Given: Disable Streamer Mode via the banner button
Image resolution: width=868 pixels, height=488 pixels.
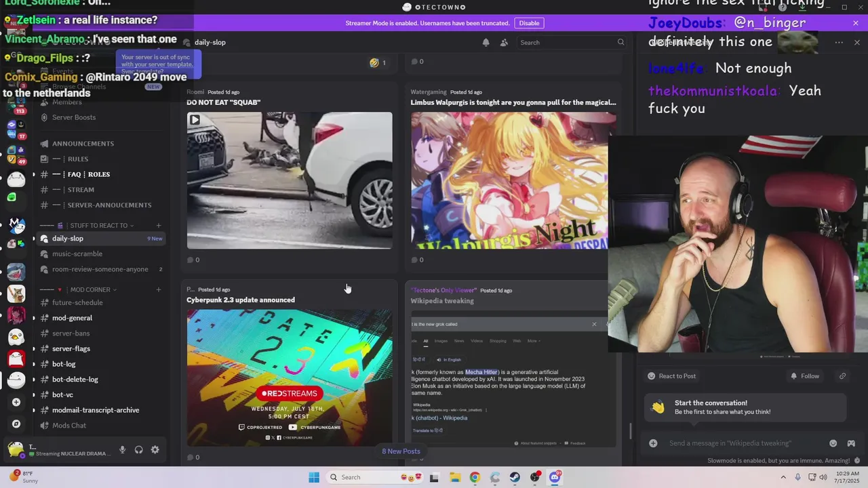Looking at the screenshot, I should pyautogui.click(x=529, y=23).
